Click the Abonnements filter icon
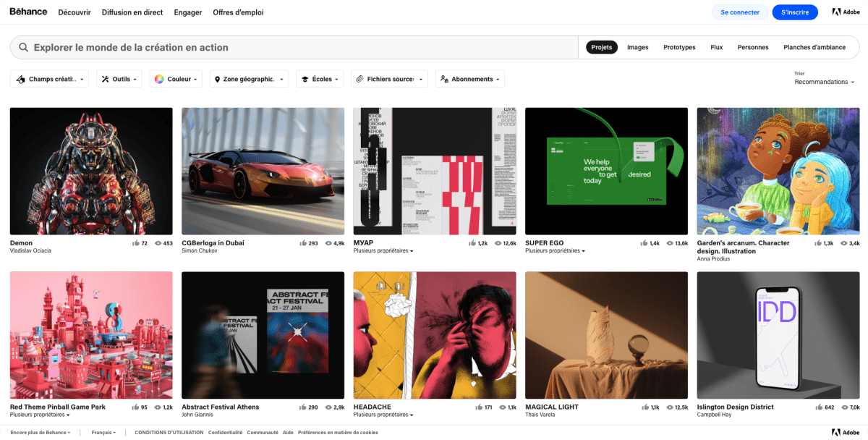868x440 pixels. tap(443, 78)
